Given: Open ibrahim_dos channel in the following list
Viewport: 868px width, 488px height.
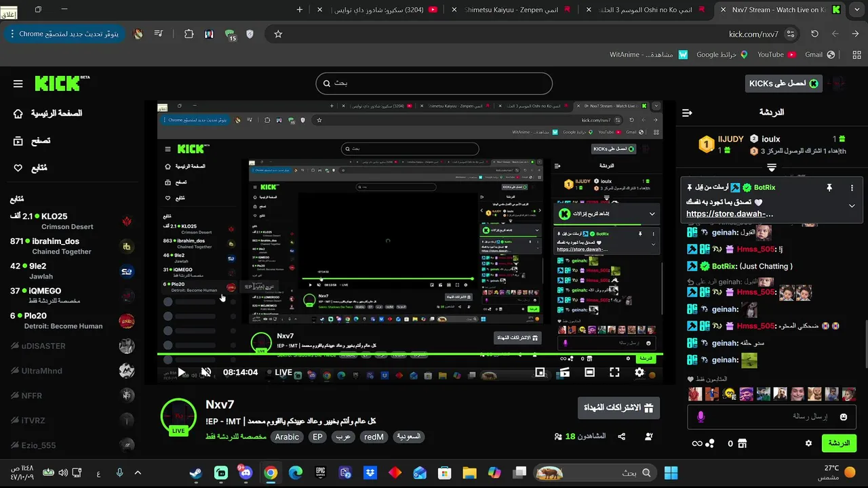Looking at the screenshot, I should 72,246.
